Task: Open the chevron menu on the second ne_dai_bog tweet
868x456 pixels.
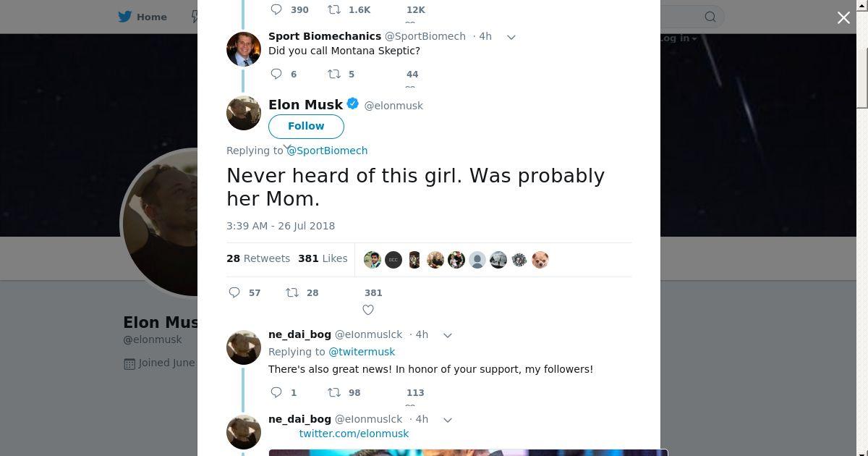Action: pos(447,420)
